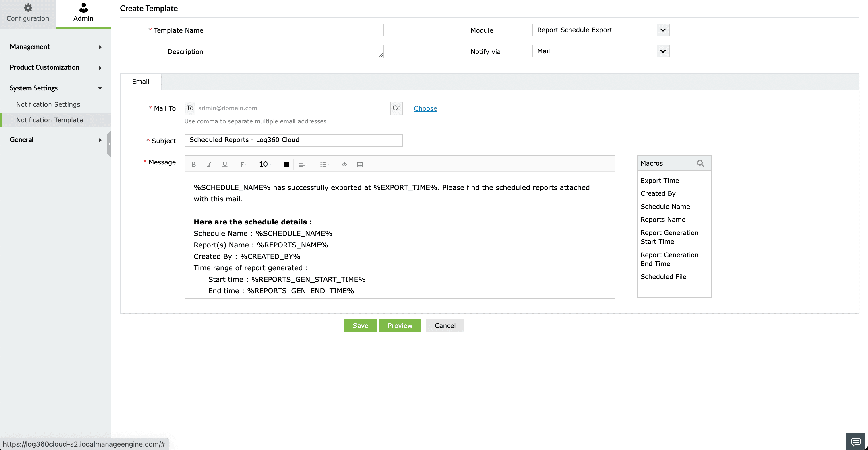Open the font size 10 dropdown
This screenshot has width=868, height=450.
(265, 164)
